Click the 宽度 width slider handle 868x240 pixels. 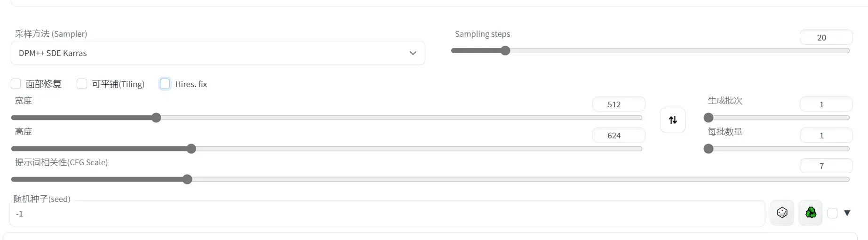point(156,118)
